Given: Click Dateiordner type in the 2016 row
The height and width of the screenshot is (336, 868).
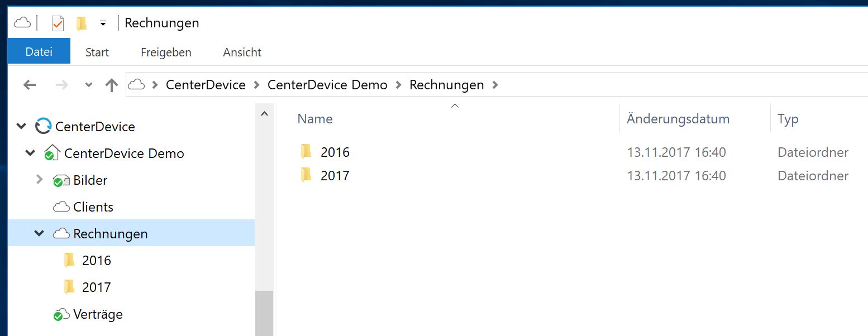Looking at the screenshot, I should [x=813, y=152].
